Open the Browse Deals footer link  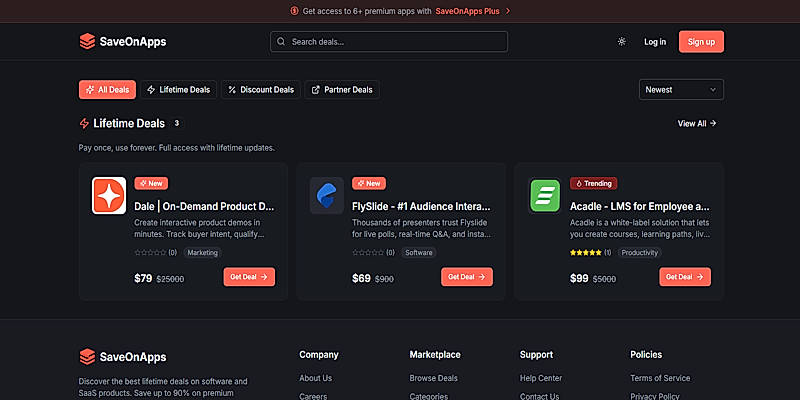tap(433, 378)
